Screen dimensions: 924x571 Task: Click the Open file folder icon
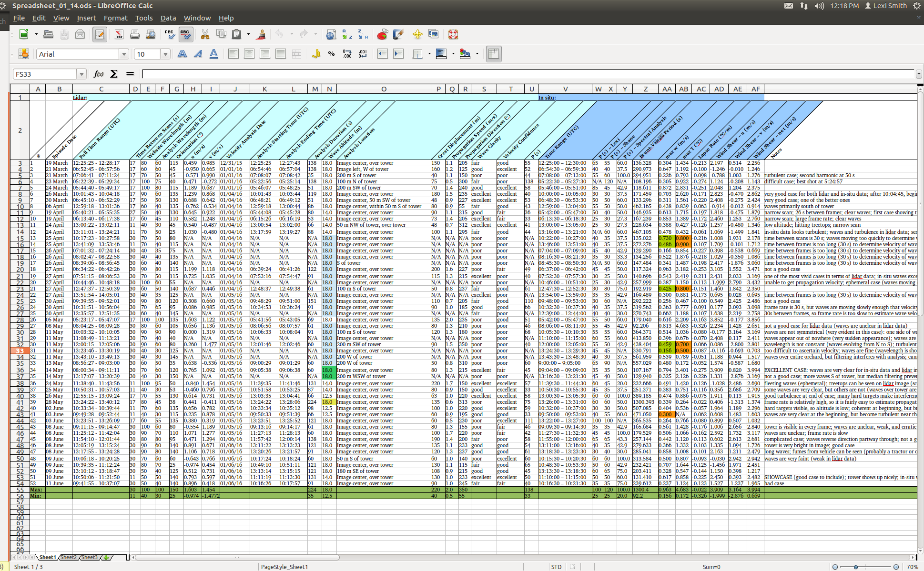48,34
